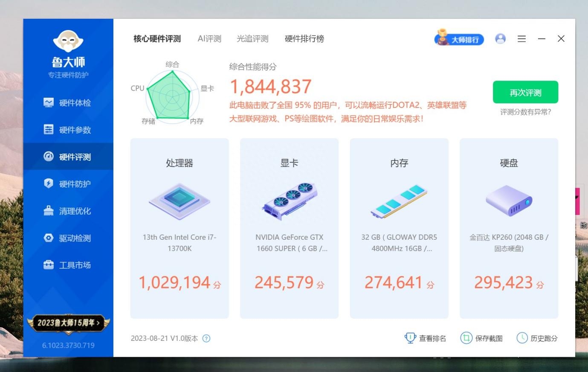This screenshot has height=372, width=588.
Task: Open 查看排名 rankings
Action: click(425, 338)
